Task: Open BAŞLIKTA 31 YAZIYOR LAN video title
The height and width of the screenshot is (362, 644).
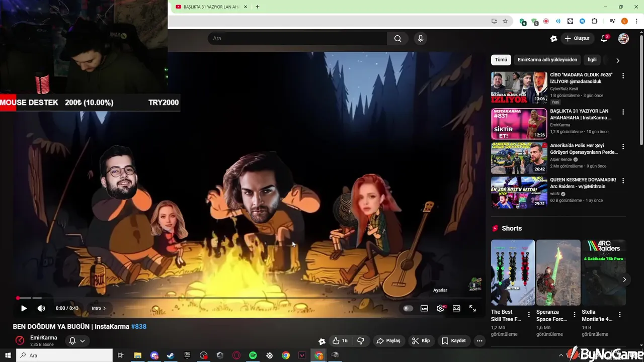Action: pyautogui.click(x=581, y=114)
